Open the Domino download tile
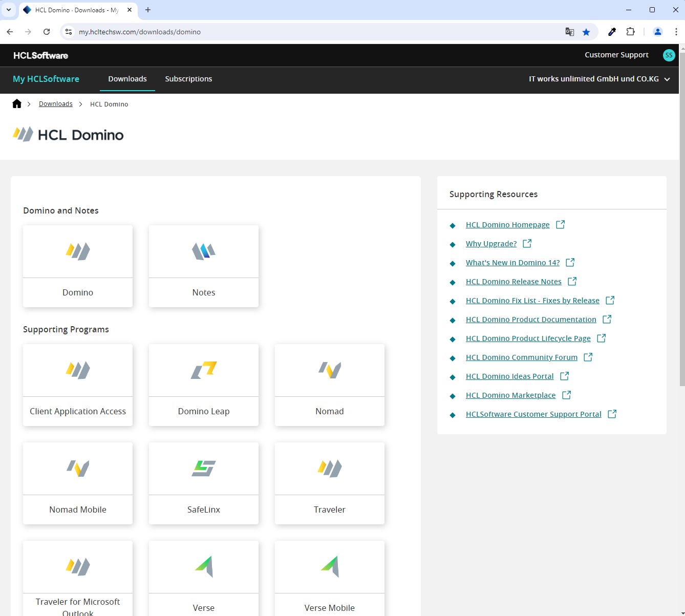Screen dimensions: 685x616 coord(78,266)
